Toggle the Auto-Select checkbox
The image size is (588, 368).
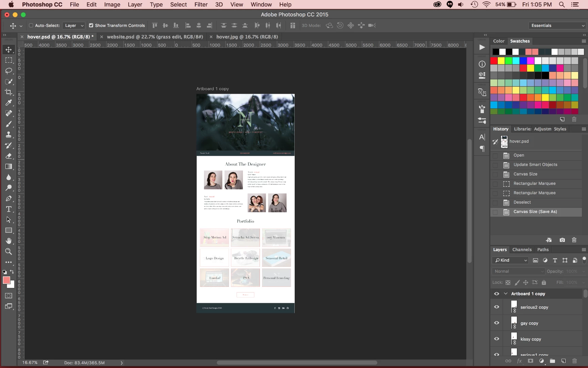pyautogui.click(x=31, y=26)
